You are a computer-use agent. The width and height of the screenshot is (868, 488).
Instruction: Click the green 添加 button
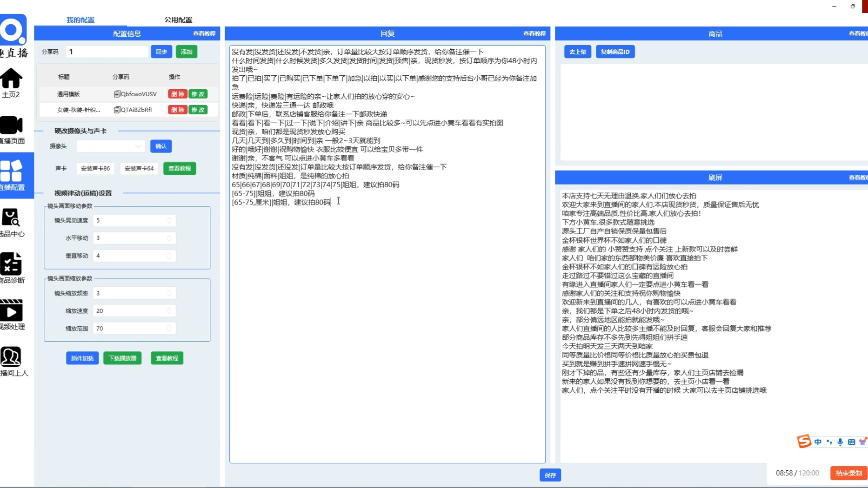[187, 52]
